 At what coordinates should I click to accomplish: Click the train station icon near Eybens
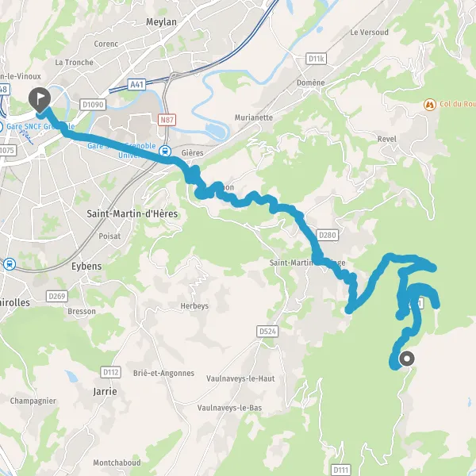point(10,264)
